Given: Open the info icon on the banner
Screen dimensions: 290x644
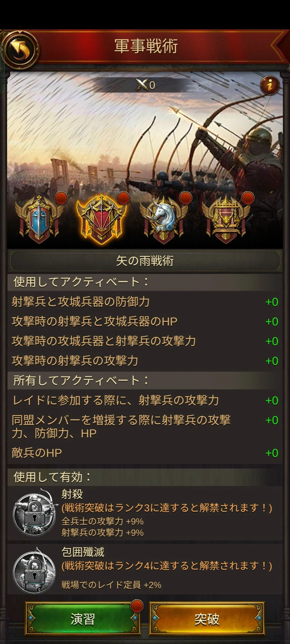Looking at the screenshot, I should [270, 85].
